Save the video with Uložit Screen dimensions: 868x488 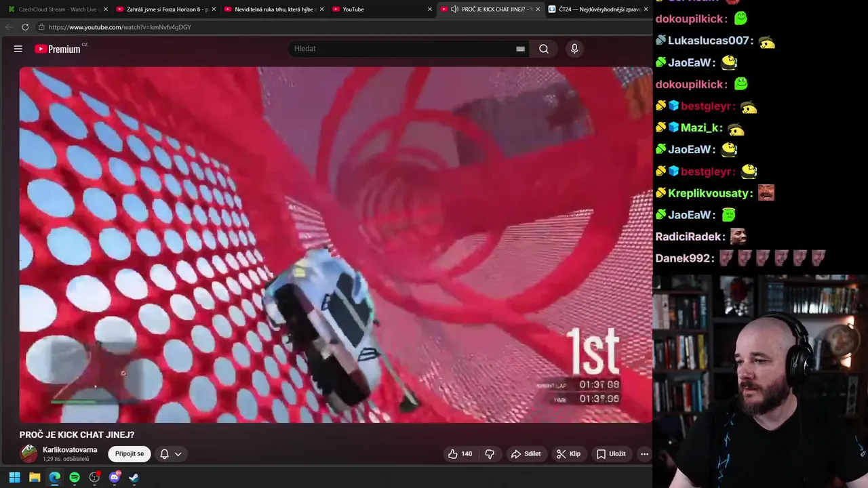pos(611,454)
